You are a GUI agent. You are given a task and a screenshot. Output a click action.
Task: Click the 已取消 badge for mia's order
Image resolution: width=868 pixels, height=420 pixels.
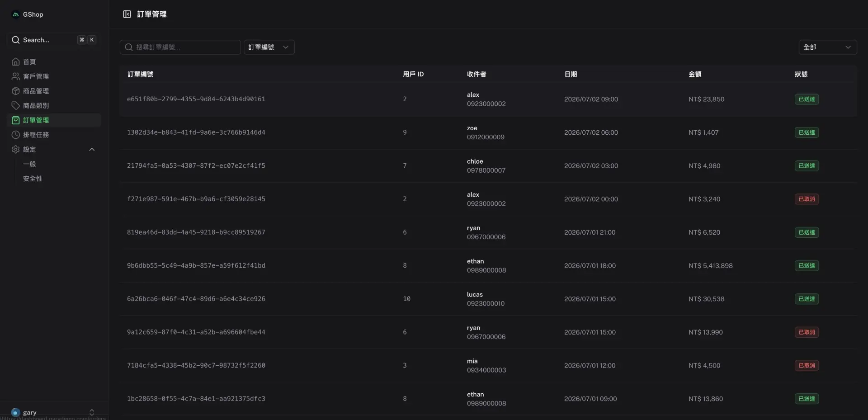point(807,365)
